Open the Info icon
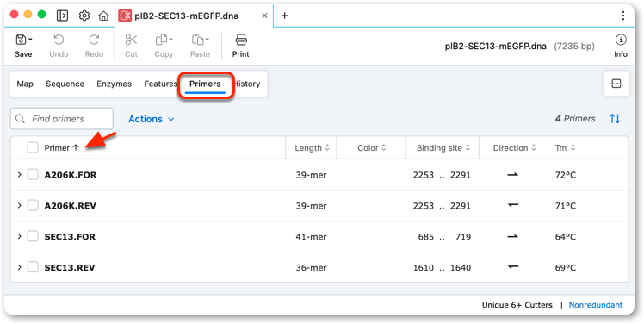 (621, 40)
